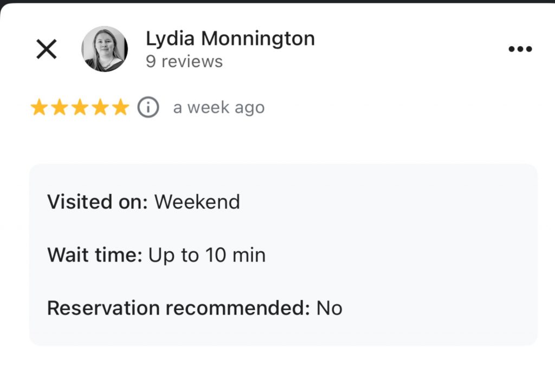Click the info icon beside the star rating
This screenshot has height=392, width=555.
[148, 107]
